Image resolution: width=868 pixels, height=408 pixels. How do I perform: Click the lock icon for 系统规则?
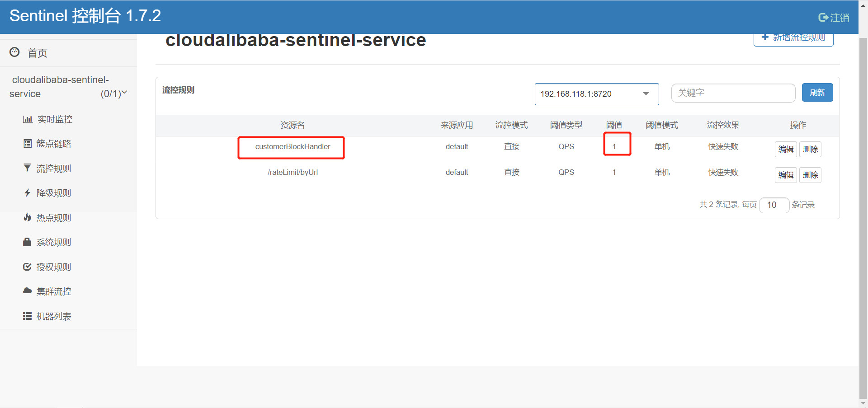[27, 242]
